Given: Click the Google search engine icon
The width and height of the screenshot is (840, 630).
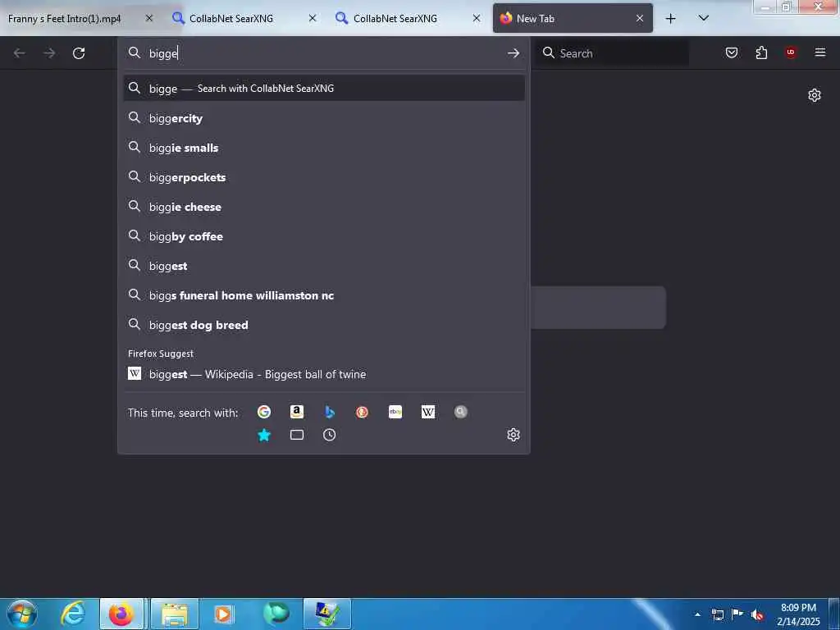Looking at the screenshot, I should pos(263,412).
